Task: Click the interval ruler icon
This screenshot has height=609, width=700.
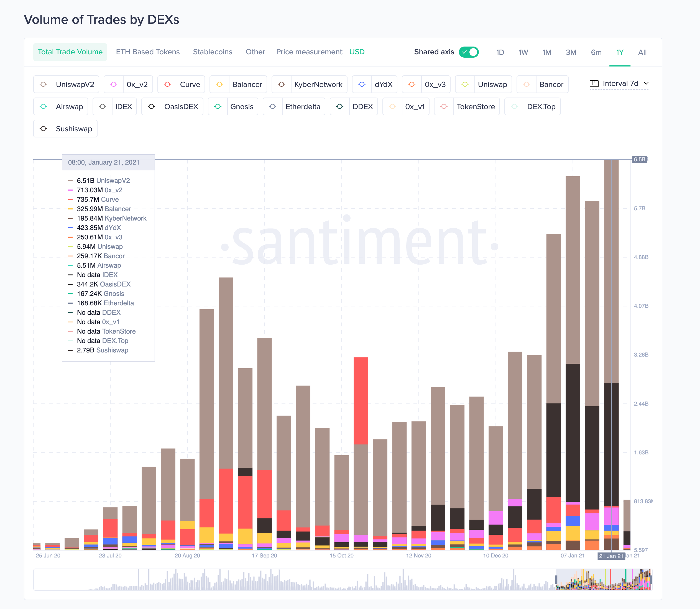Action: click(x=594, y=84)
